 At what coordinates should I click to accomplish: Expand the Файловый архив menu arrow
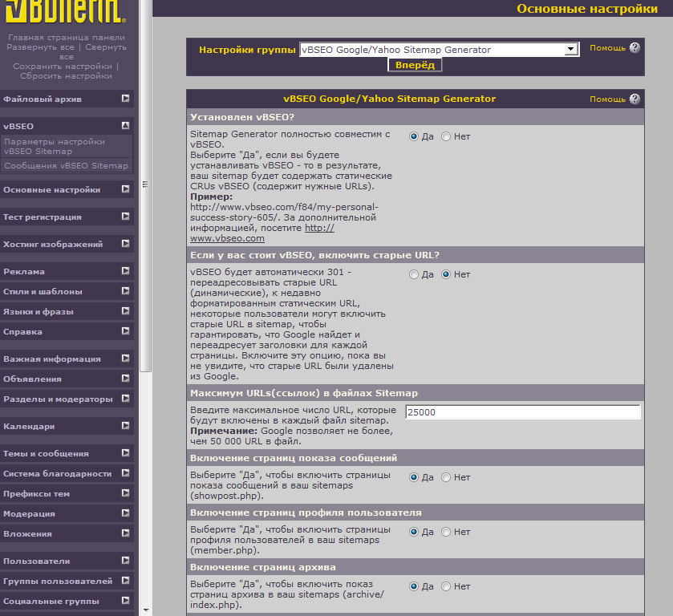click(125, 99)
